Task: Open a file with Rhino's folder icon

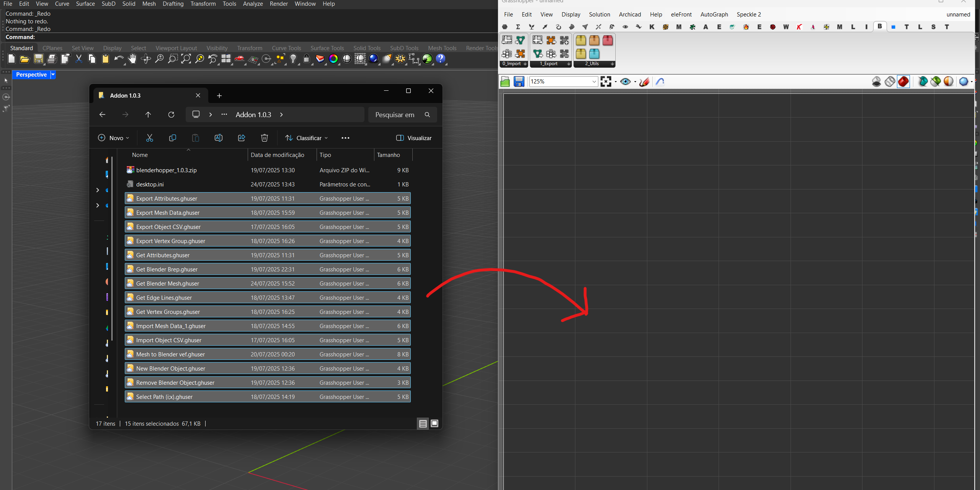Action: click(25, 59)
